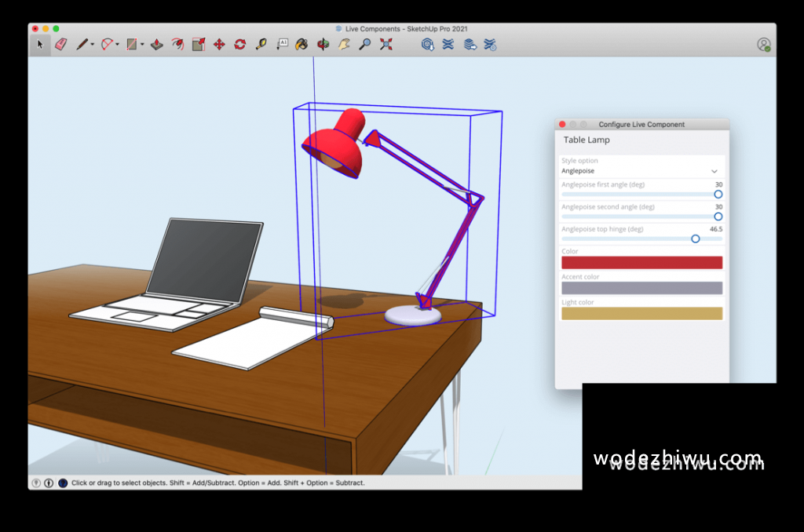The height and width of the screenshot is (532, 804).
Task: Click Zoom Extents to fit the model
Action: click(x=384, y=45)
